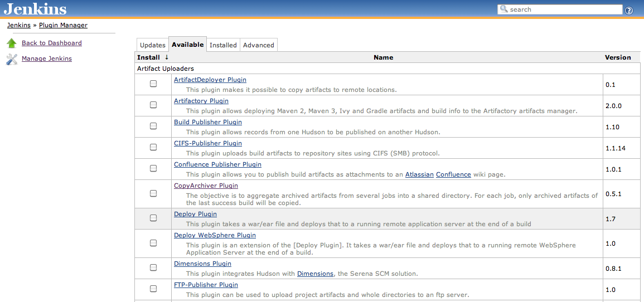Open the Advanced tab
This screenshot has height=302, width=644.
click(x=258, y=45)
